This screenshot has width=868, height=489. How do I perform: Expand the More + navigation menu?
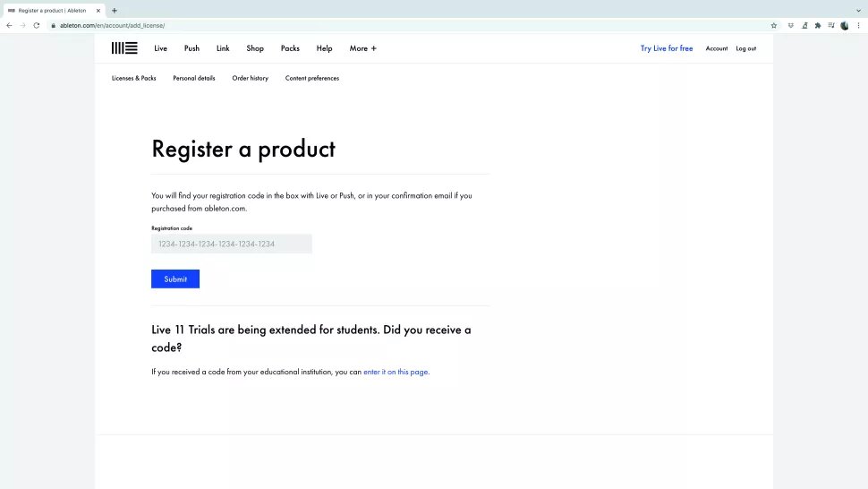[362, 48]
